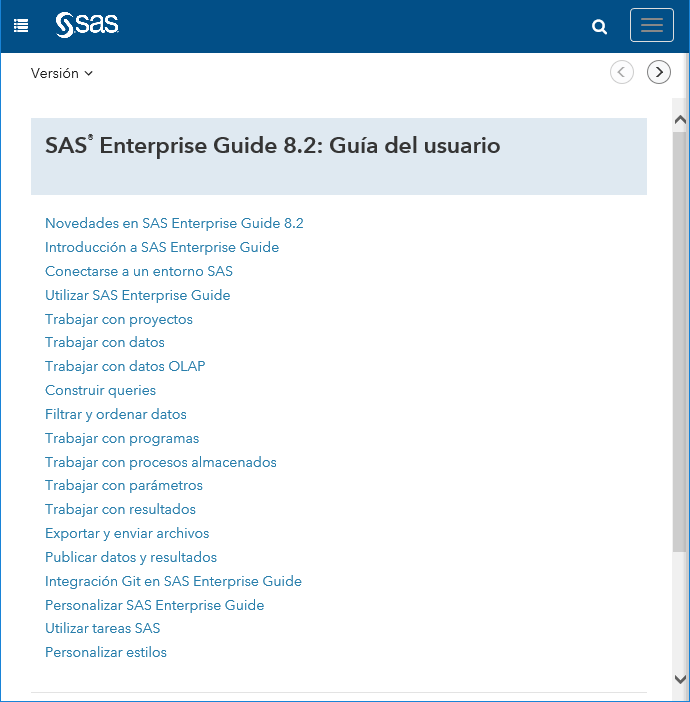
Task: Go to the previous page arrow
Action: click(622, 72)
